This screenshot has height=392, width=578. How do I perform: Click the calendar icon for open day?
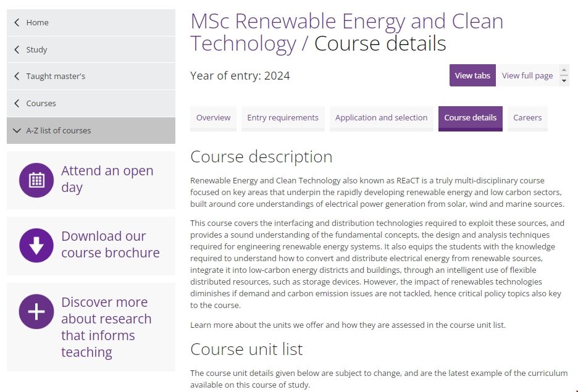tap(36, 180)
